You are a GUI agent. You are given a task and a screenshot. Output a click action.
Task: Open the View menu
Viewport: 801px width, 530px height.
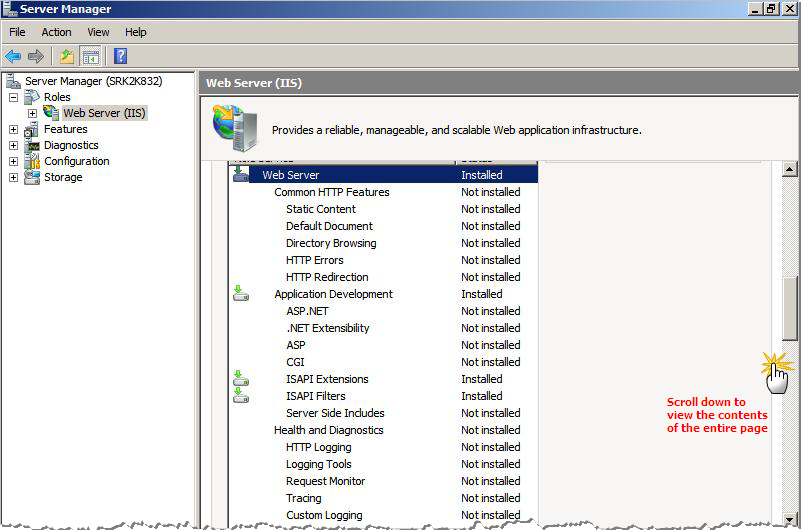98,32
